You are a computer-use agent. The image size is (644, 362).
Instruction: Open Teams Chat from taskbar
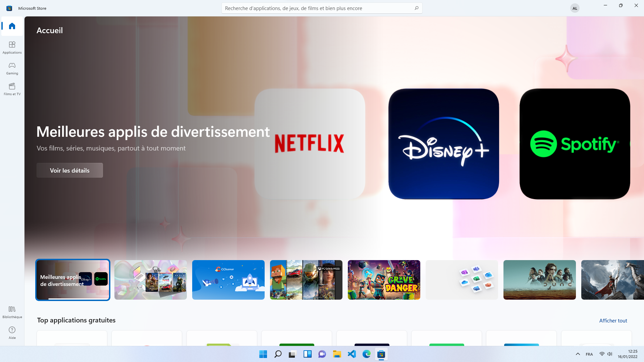pyautogui.click(x=322, y=354)
